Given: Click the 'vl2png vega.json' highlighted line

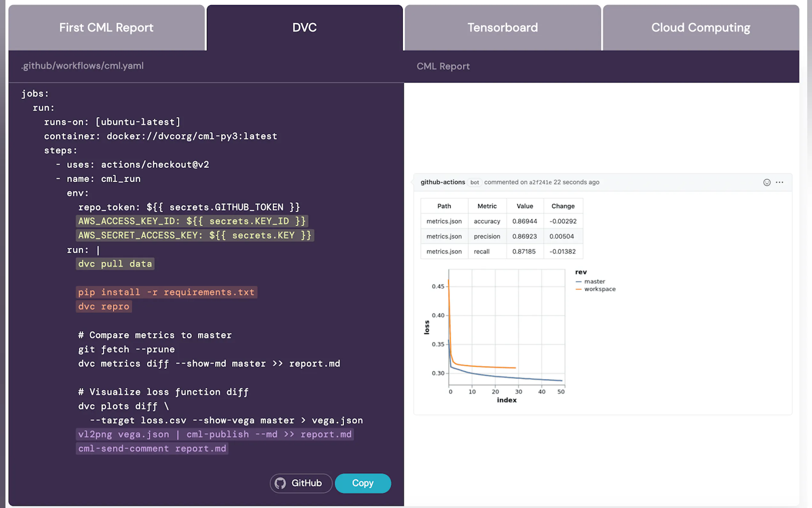Looking at the screenshot, I should [x=215, y=434].
